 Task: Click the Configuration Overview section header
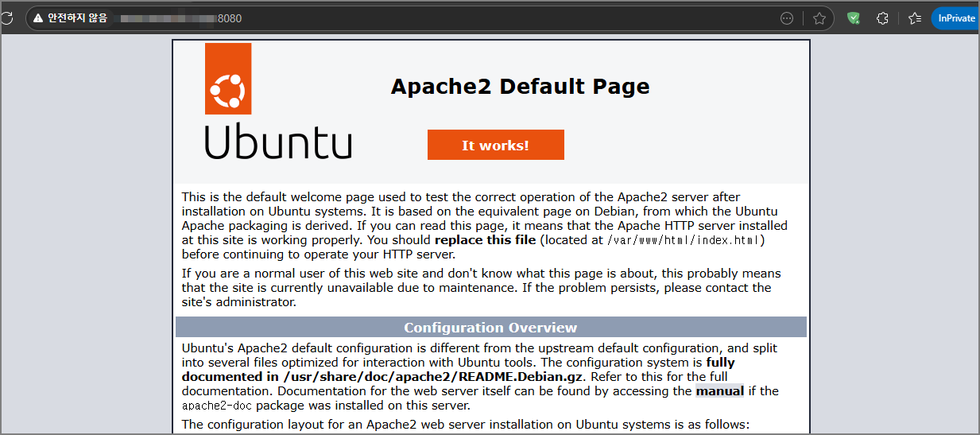[490, 328]
